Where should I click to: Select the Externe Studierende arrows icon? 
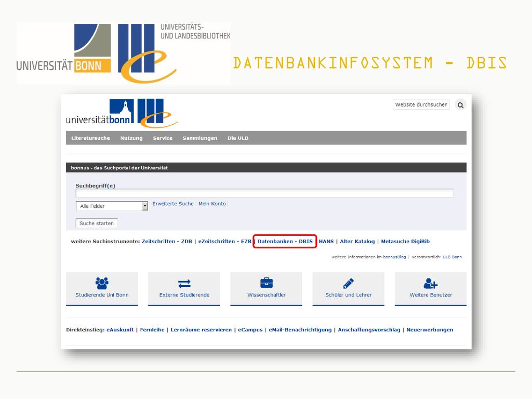point(184,283)
